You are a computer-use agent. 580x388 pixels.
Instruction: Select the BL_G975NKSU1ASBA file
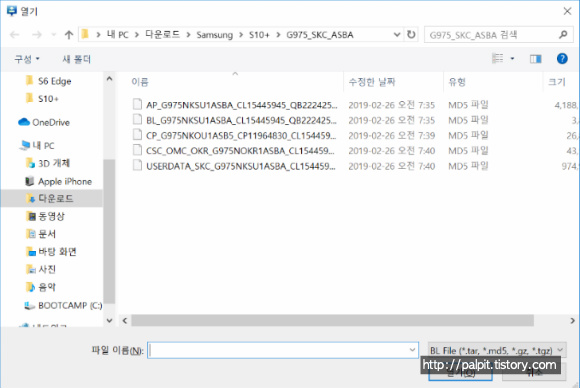[241, 120]
